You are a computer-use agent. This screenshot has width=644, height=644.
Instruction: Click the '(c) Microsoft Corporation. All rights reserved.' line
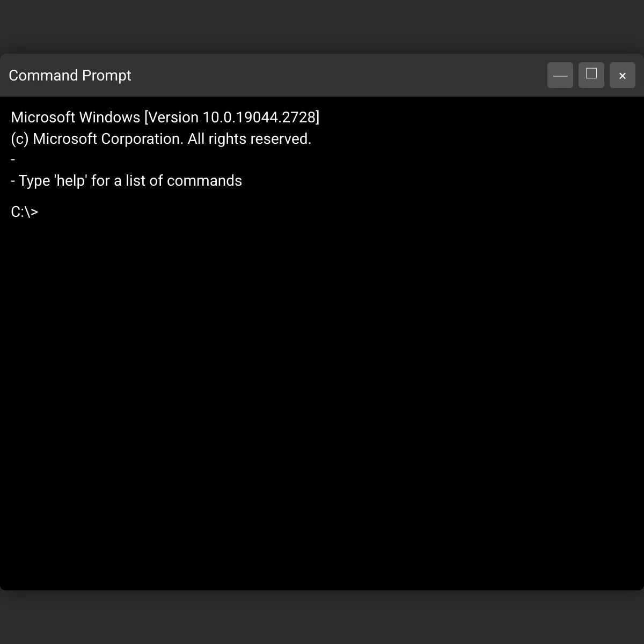click(x=161, y=138)
